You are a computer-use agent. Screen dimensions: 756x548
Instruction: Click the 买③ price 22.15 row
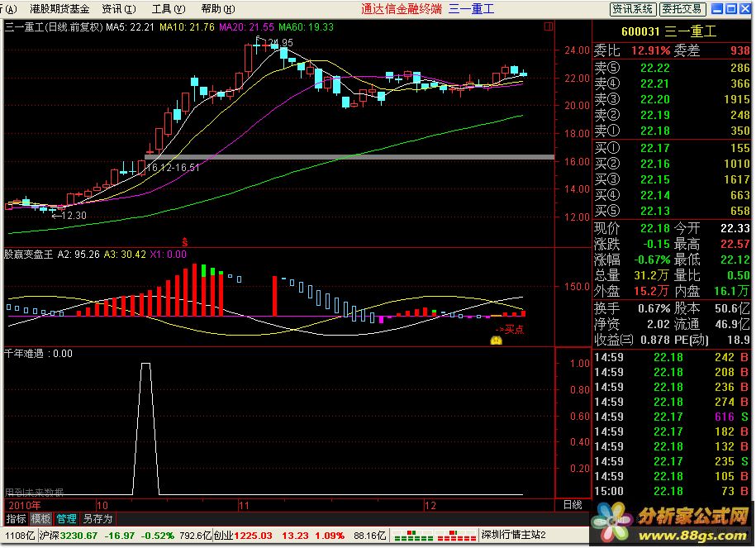click(x=671, y=179)
